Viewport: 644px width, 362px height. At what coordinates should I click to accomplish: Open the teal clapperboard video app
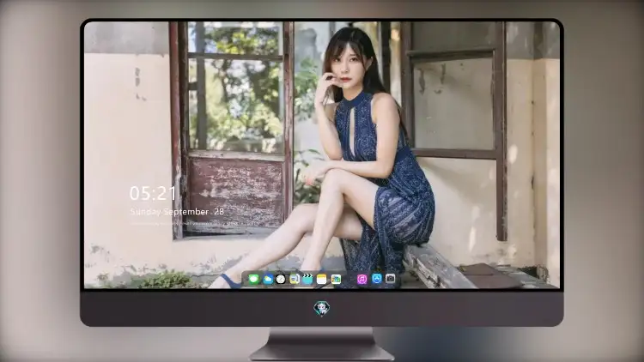coord(307,280)
